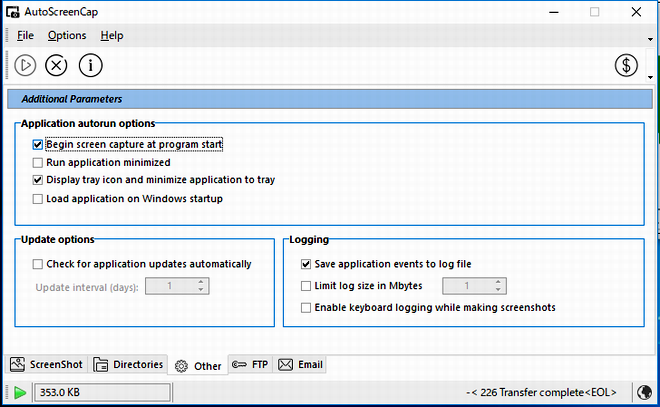
Task: Toggle Begin screen capture at program start
Action: (x=37, y=145)
